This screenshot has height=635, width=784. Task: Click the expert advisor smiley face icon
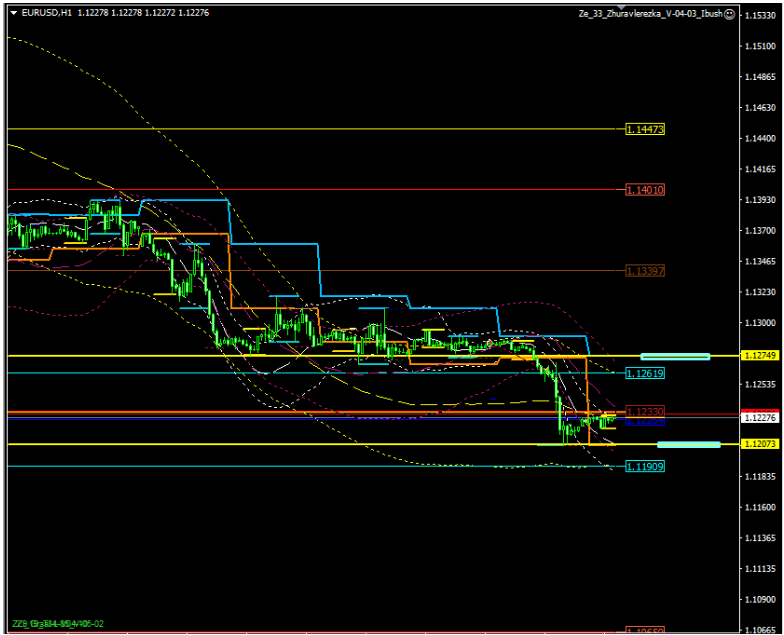729,14
